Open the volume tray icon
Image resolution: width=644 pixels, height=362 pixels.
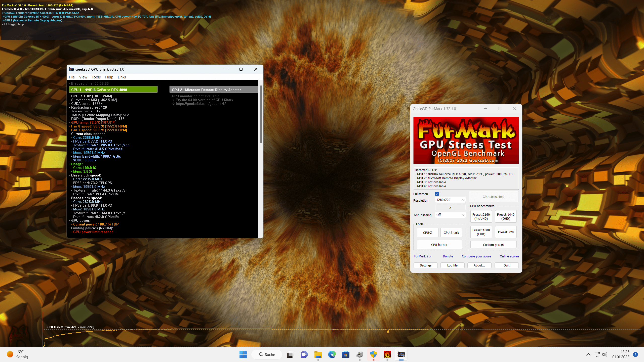tap(605, 354)
